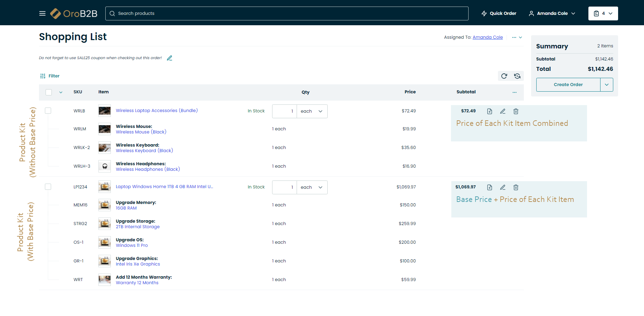The width and height of the screenshot is (644, 316).
Task: Click the pencil icon to edit the note
Action: coord(170,58)
